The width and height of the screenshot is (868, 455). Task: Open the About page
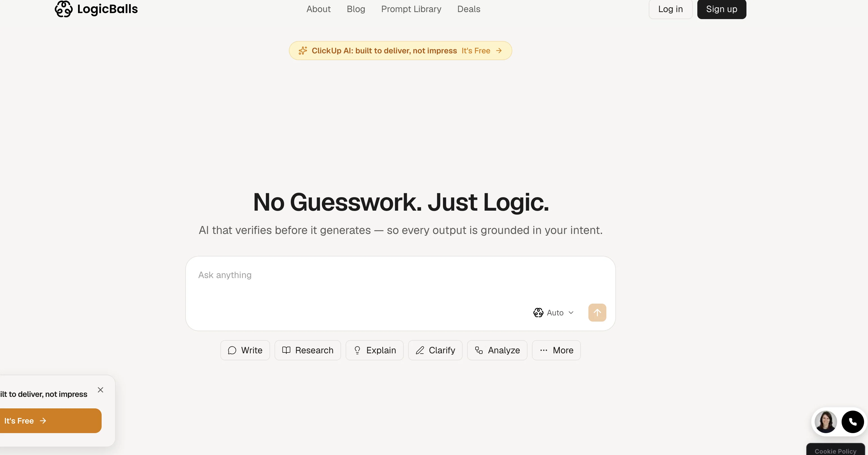[318, 9]
